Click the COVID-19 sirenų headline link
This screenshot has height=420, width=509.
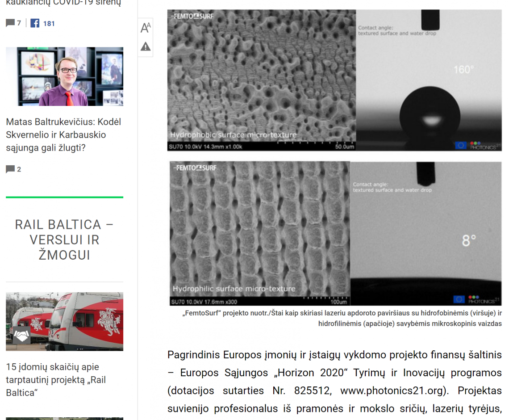(x=63, y=3)
